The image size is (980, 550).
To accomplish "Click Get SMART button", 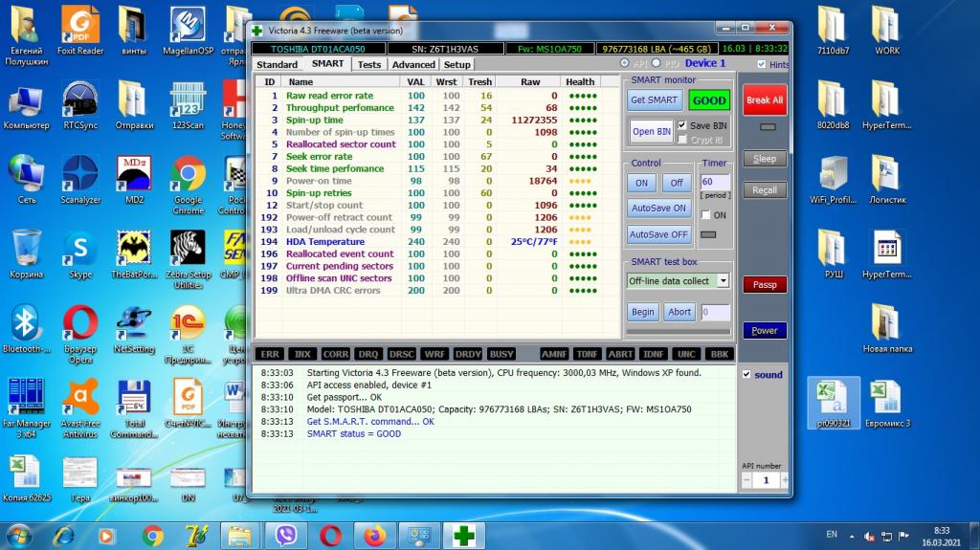I will coord(654,100).
